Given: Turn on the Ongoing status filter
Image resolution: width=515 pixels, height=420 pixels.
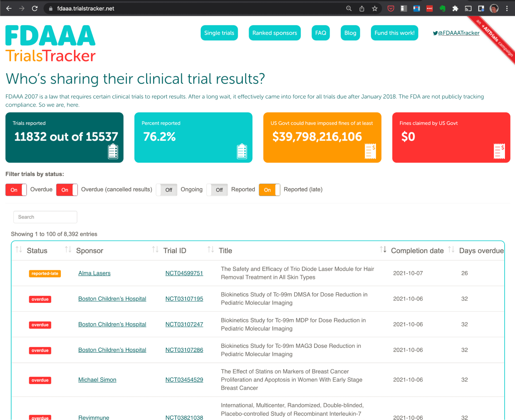Looking at the screenshot, I should 167,190.
